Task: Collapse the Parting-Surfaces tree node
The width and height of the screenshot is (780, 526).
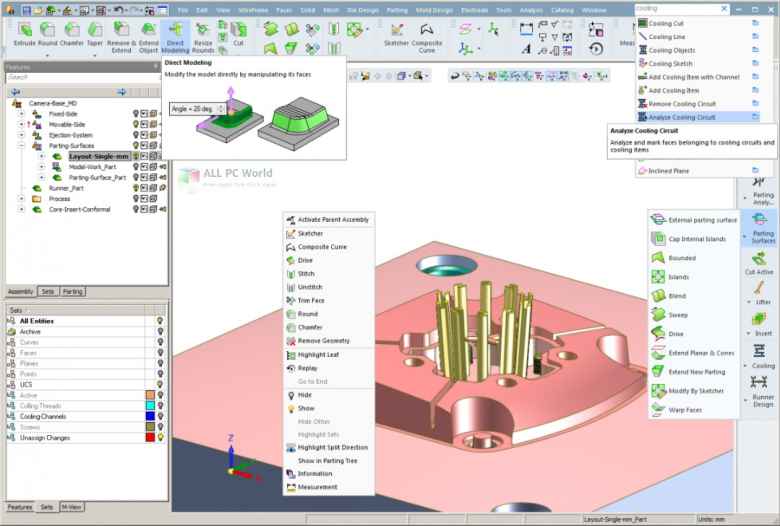Action: coord(22,145)
